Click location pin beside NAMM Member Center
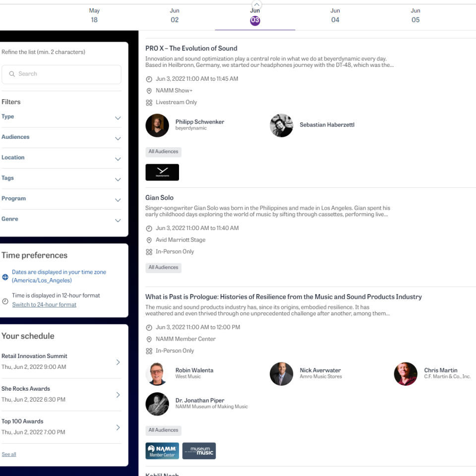Viewport: 476px width, 476px height. (149, 339)
